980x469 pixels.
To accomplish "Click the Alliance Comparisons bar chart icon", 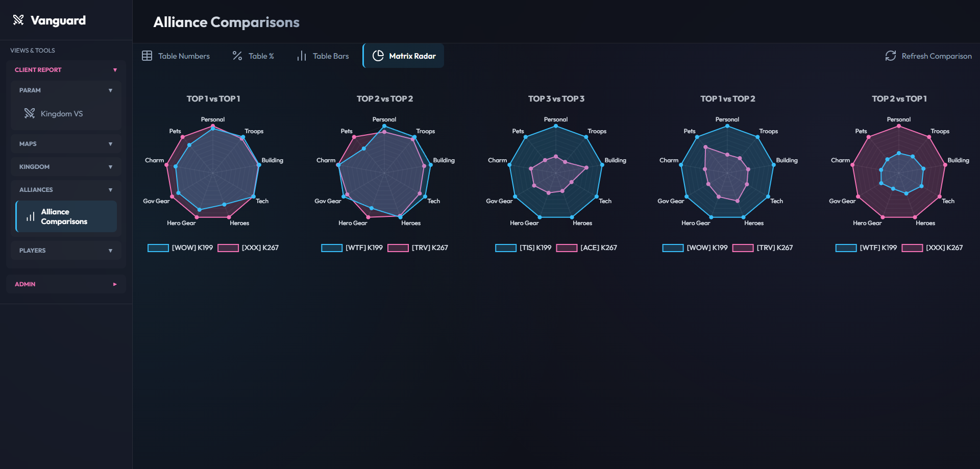I will point(31,216).
